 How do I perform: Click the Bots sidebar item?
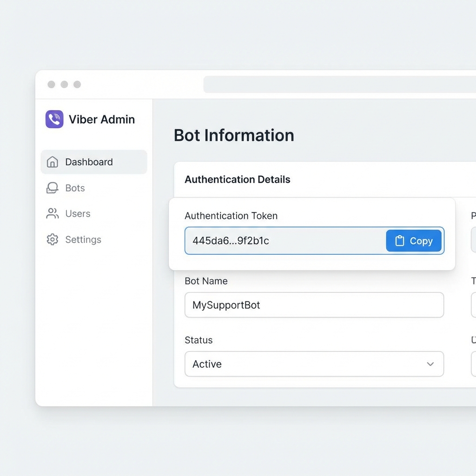coord(74,188)
